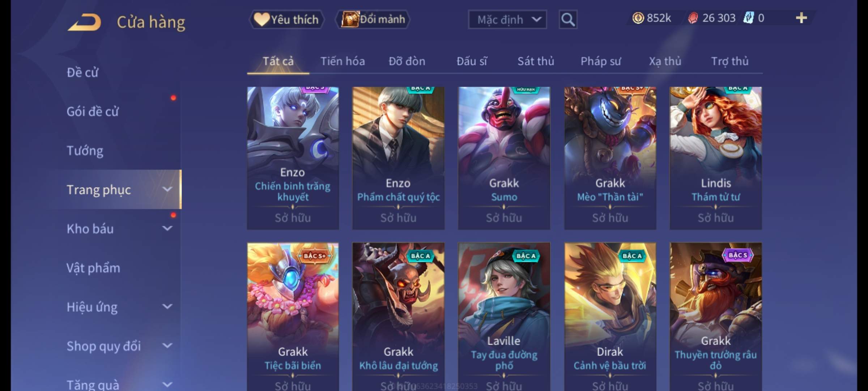Switch to the Sát thủ tab

[536, 61]
